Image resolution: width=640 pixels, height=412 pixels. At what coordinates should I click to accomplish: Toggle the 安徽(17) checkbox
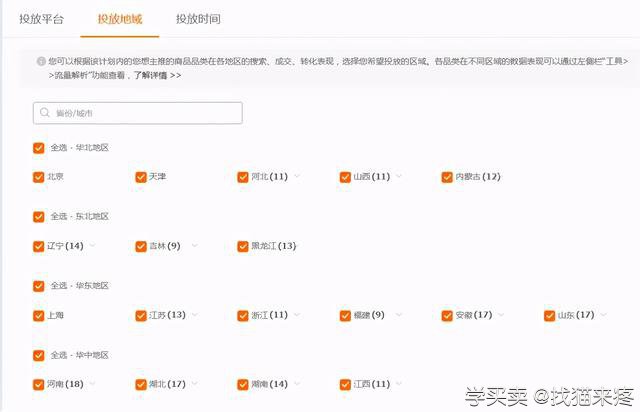(x=447, y=316)
